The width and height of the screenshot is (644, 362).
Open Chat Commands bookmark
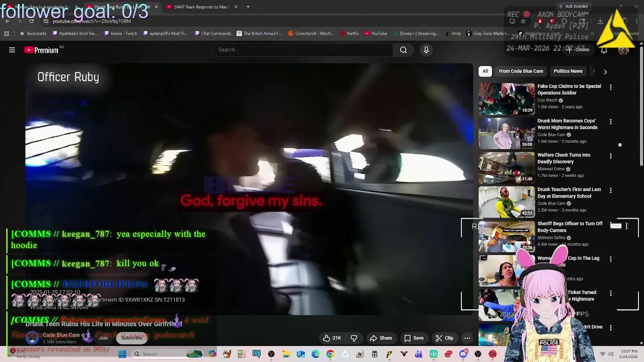212,34
